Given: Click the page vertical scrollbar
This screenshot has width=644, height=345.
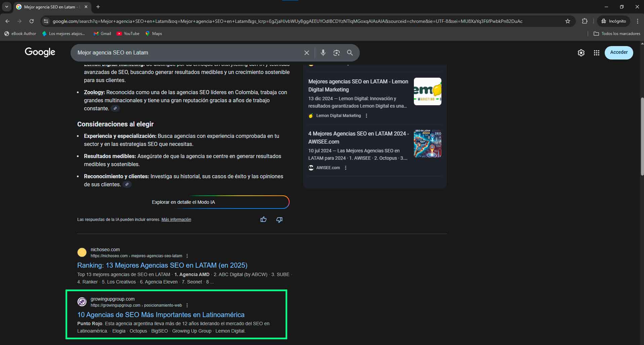Looking at the screenshot, I should coord(642,136).
